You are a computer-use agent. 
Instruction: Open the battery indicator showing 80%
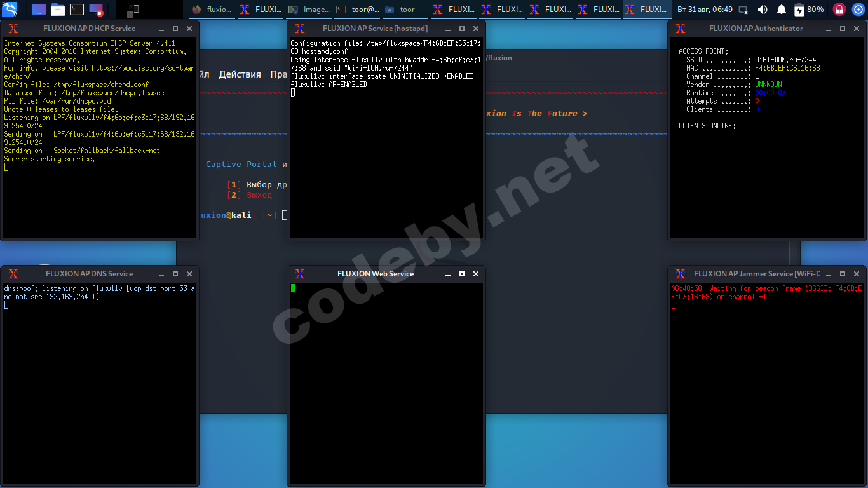(809, 10)
